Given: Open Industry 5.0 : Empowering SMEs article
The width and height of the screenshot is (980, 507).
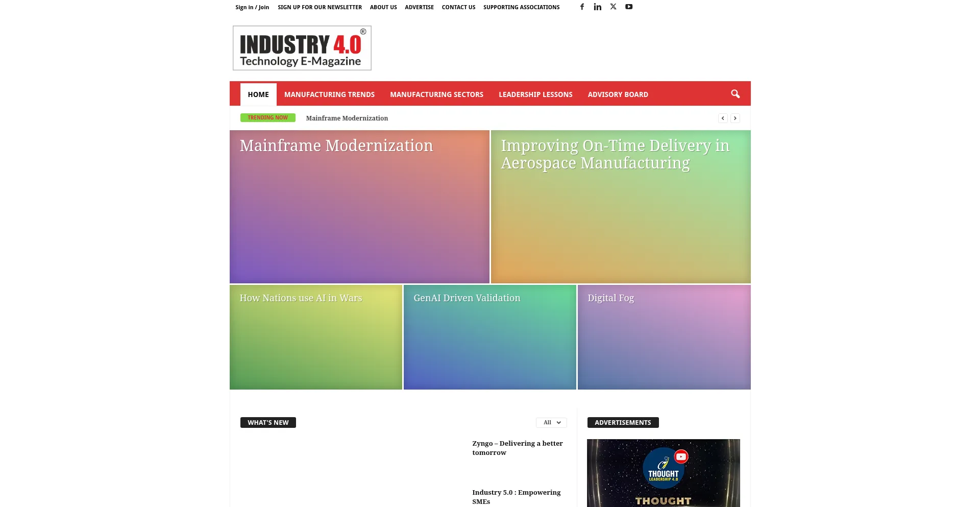Looking at the screenshot, I should pyautogui.click(x=516, y=497).
